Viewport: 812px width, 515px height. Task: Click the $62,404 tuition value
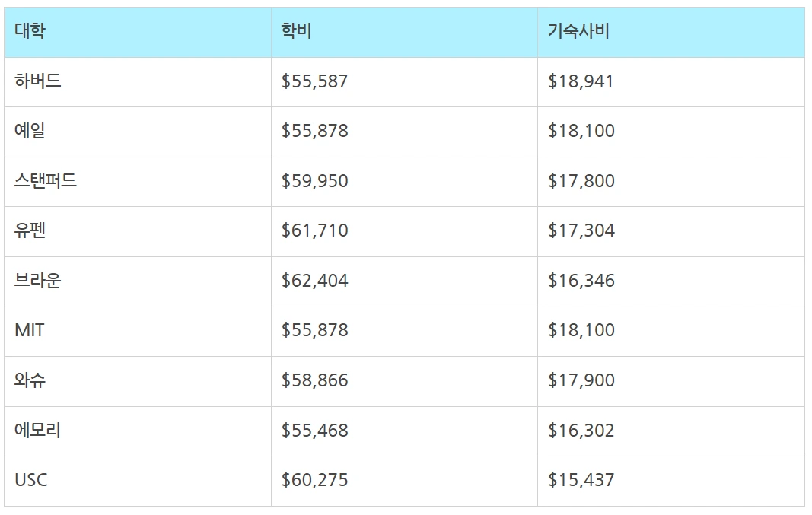(x=314, y=281)
